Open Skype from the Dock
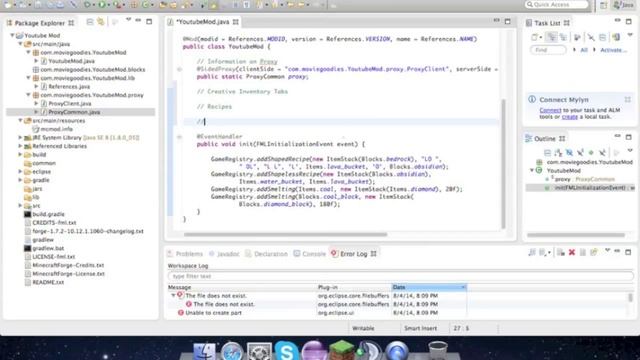 (286, 351)
